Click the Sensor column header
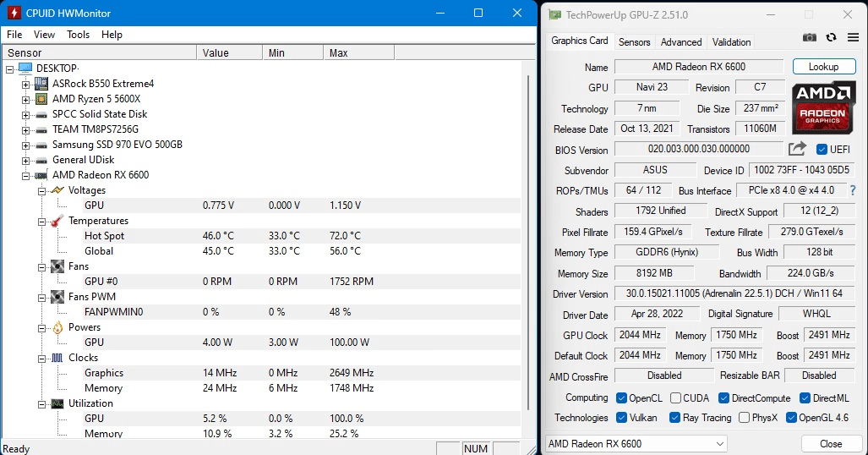 tap(100, 52)
